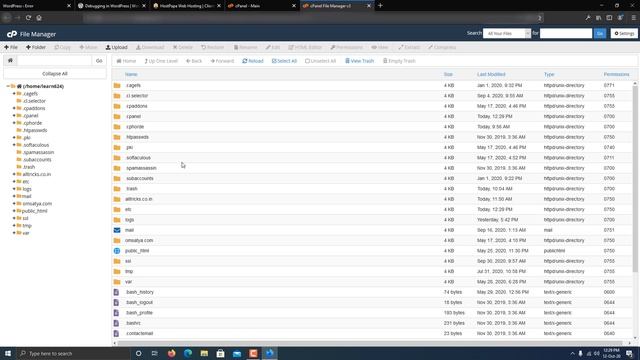The image size is (640, 360).
Task: Click Unselect All
Action: pos(320,61)
